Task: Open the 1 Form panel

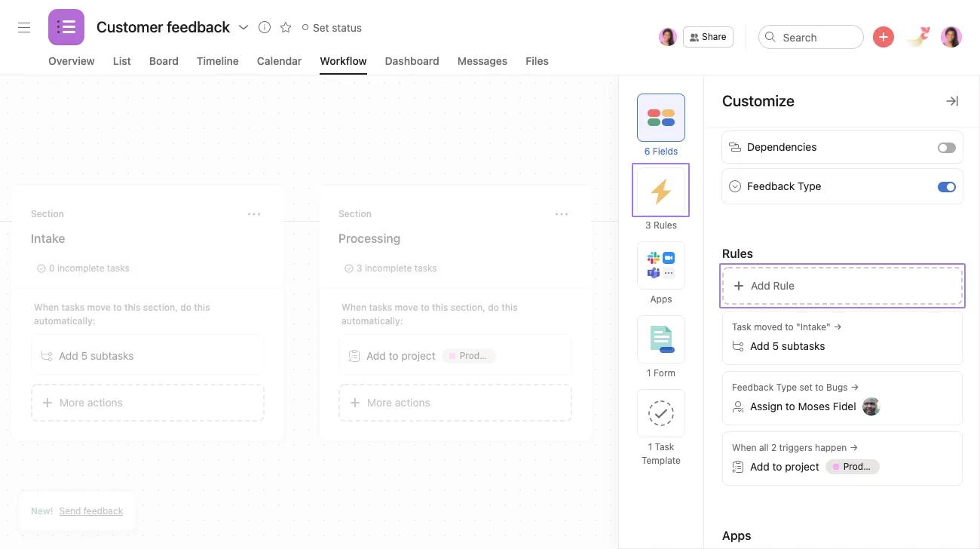Action: coord(660,339)
